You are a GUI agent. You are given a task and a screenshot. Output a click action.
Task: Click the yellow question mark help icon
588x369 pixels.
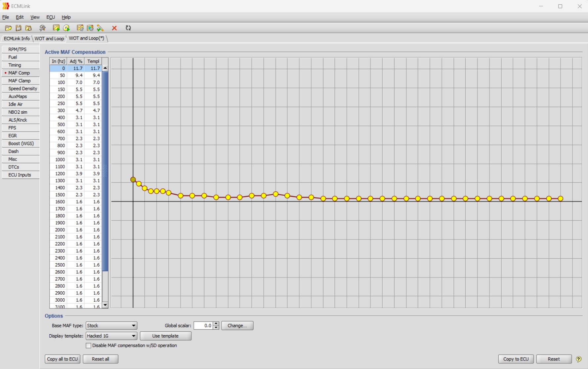pyautogui.click(x=578, y=359)
